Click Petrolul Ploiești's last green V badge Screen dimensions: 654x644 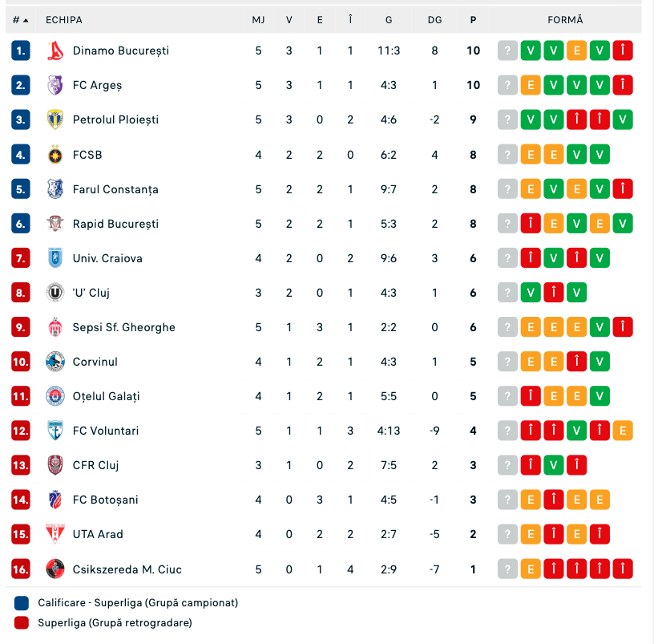[623, 119]
